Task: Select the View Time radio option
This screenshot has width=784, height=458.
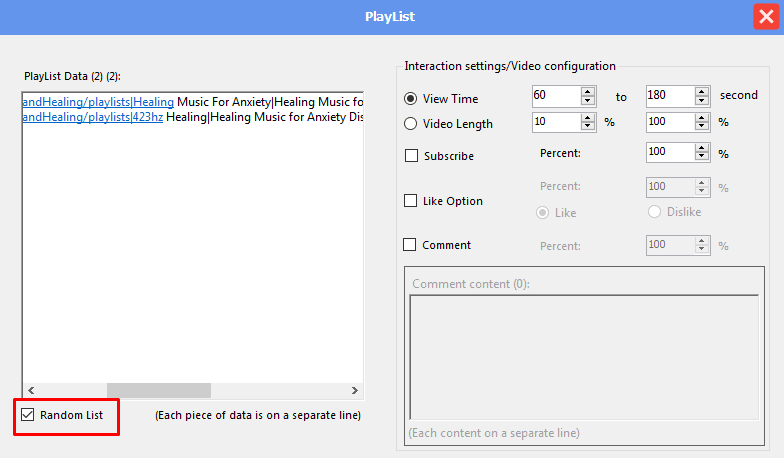Action: click(410, 99)
